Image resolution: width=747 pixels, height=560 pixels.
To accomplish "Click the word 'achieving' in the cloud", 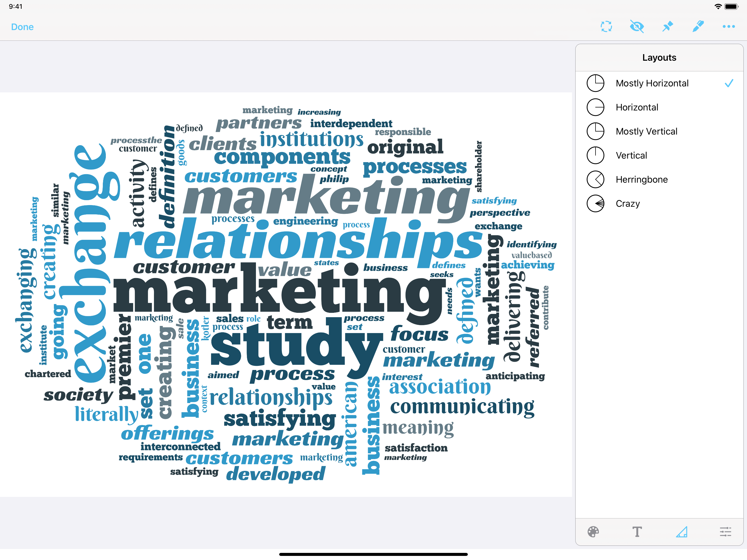I will coord(527,265).
